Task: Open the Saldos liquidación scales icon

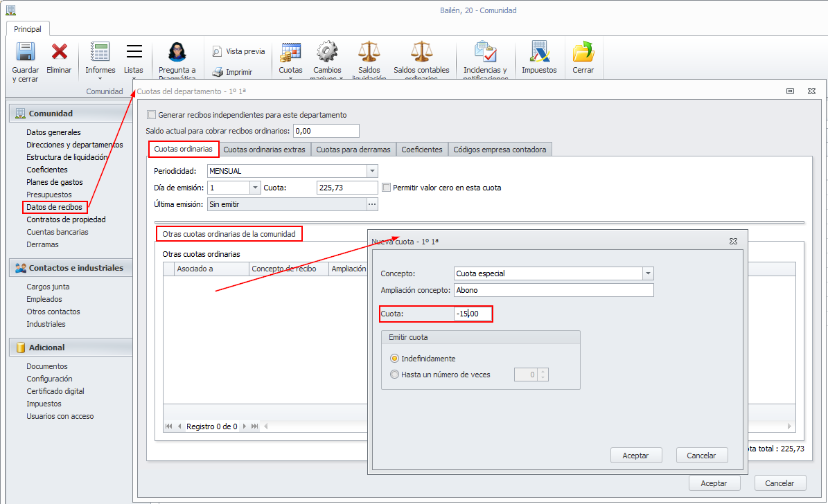Action: [x=369, y=52]
